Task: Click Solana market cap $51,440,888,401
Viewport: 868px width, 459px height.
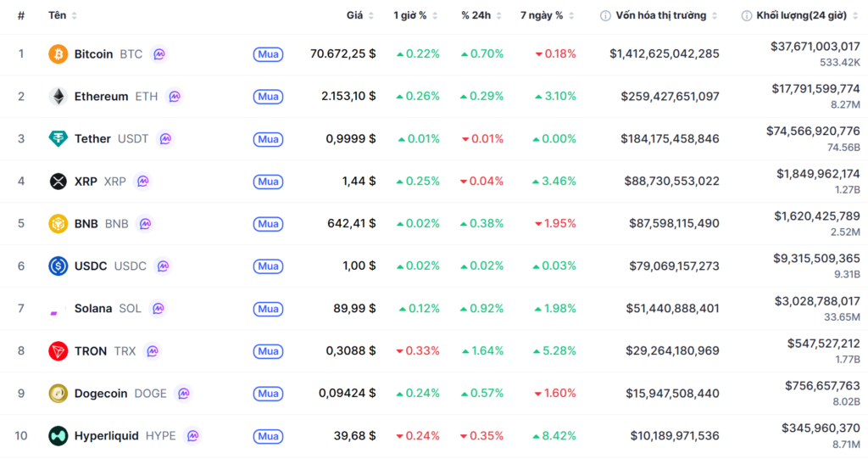Action: 672,308
